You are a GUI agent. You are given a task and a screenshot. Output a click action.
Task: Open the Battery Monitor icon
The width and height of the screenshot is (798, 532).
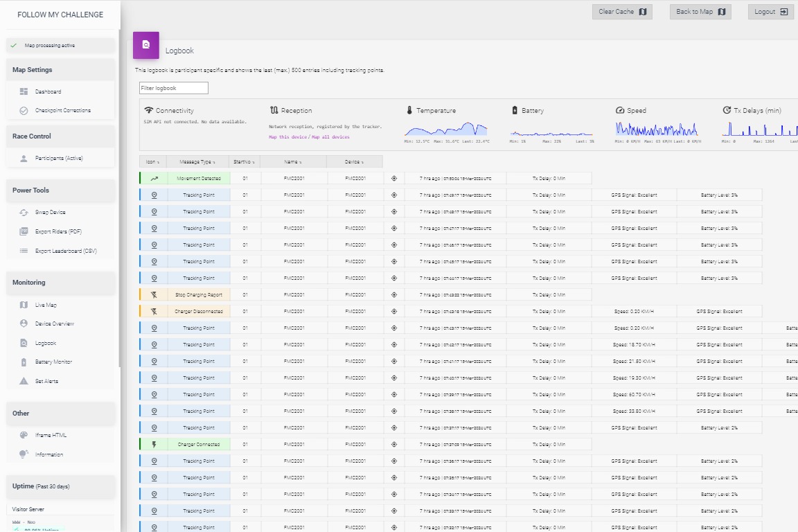24,362
